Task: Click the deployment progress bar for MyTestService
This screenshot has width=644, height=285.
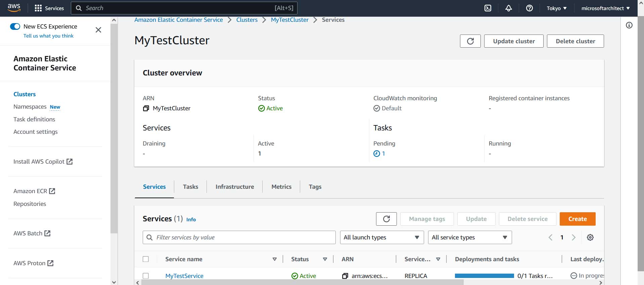Action: click(x=485, y=276)
